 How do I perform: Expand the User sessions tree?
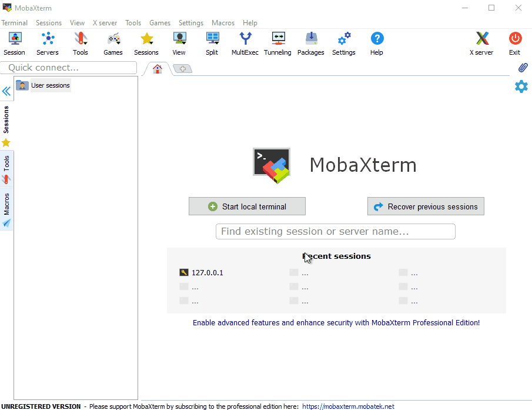(x=50, y=85)
